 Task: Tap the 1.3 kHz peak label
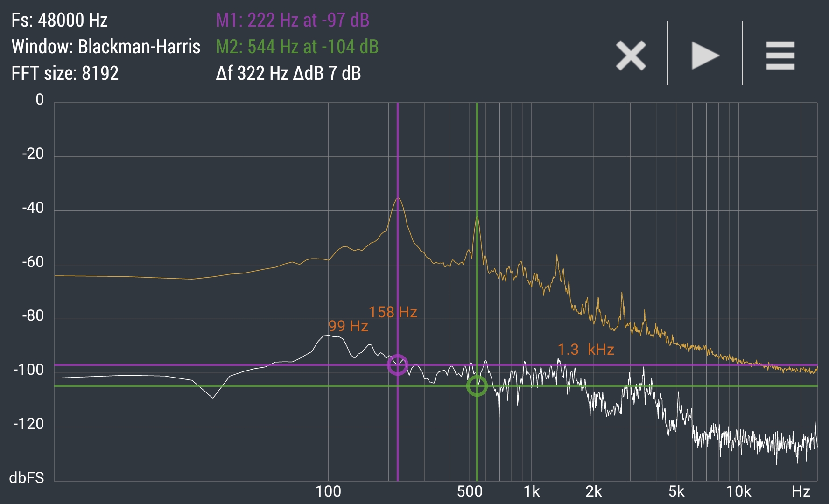(586, 350)
